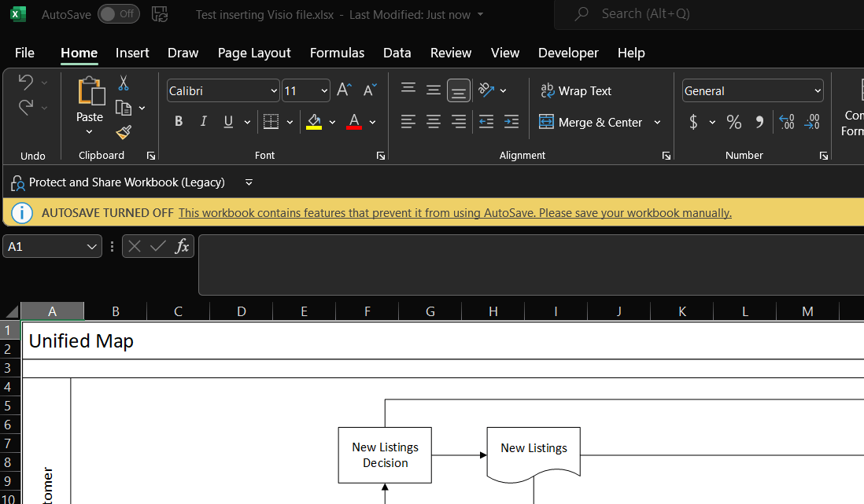
Task: Click the Copy icon
Action: coord(124,108)
